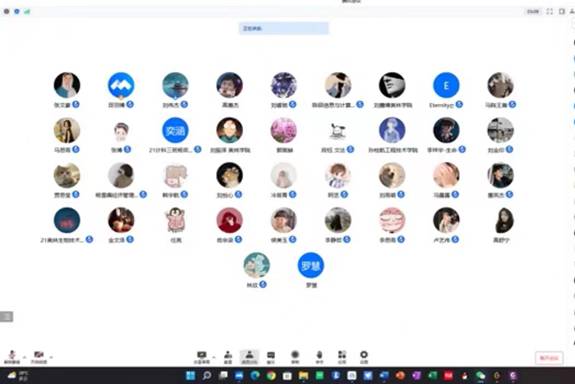The height and width of the screenshot is (384, 575).
Task: Toggle the camera video button
Action: (x=39, y=356)
